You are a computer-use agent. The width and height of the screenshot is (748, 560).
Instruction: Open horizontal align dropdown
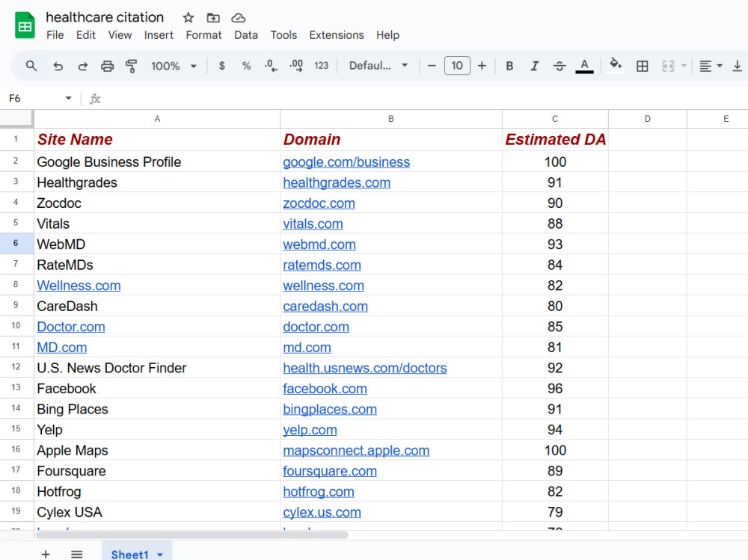pos(711,66)
